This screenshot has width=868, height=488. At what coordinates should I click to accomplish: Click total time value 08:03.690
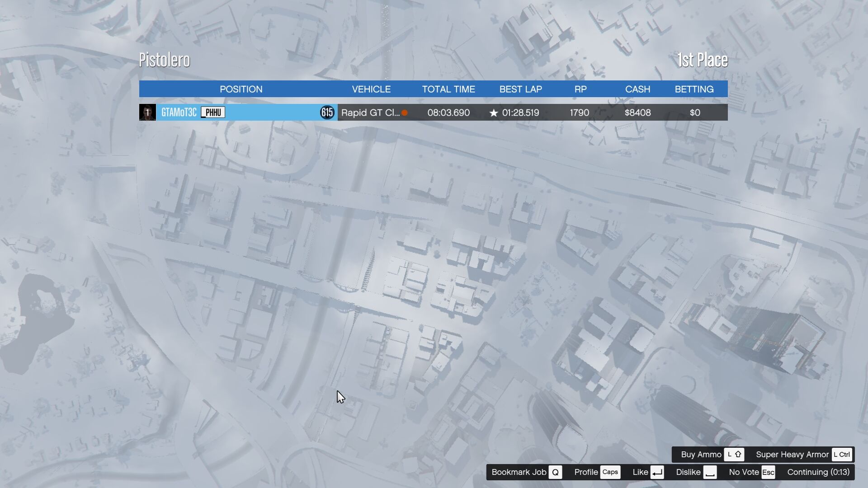click(x=448, y=113)
